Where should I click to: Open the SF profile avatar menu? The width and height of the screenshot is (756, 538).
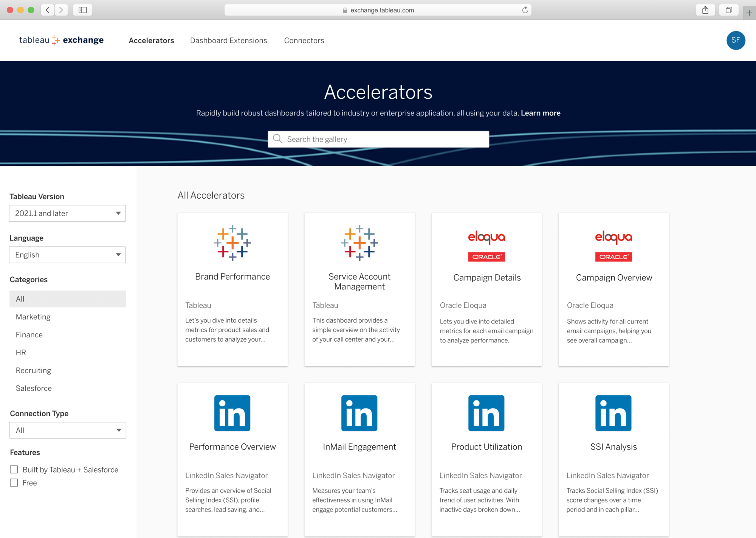[736, 40]
